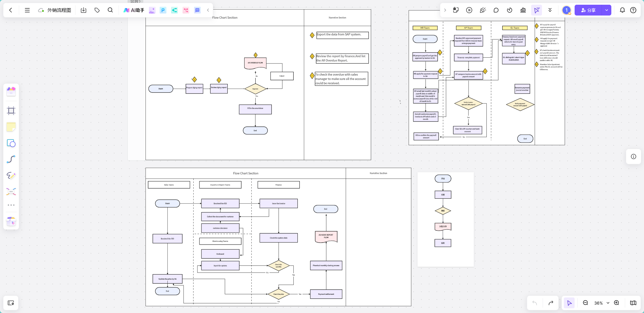This screenshot has height=313, width=644.
Task: Click the purple chat bubble AI icon
Action: coord(197,10)
